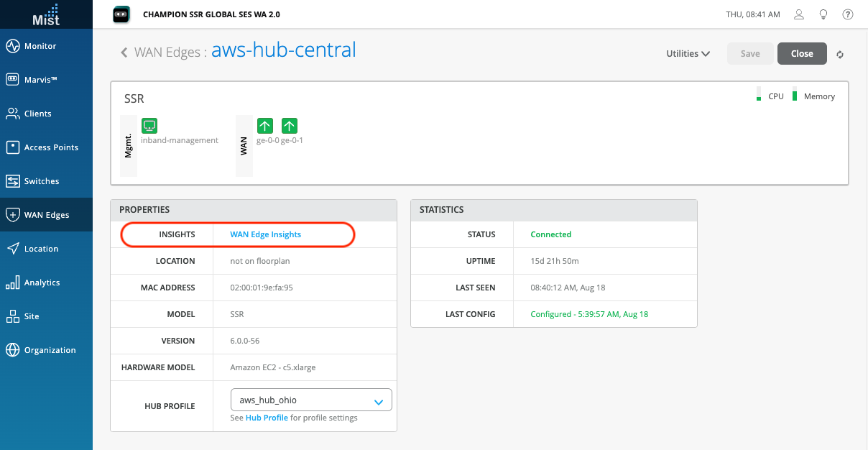Click the inband-management port icon
Screen dimensions: 868x450
click(149, 126)
